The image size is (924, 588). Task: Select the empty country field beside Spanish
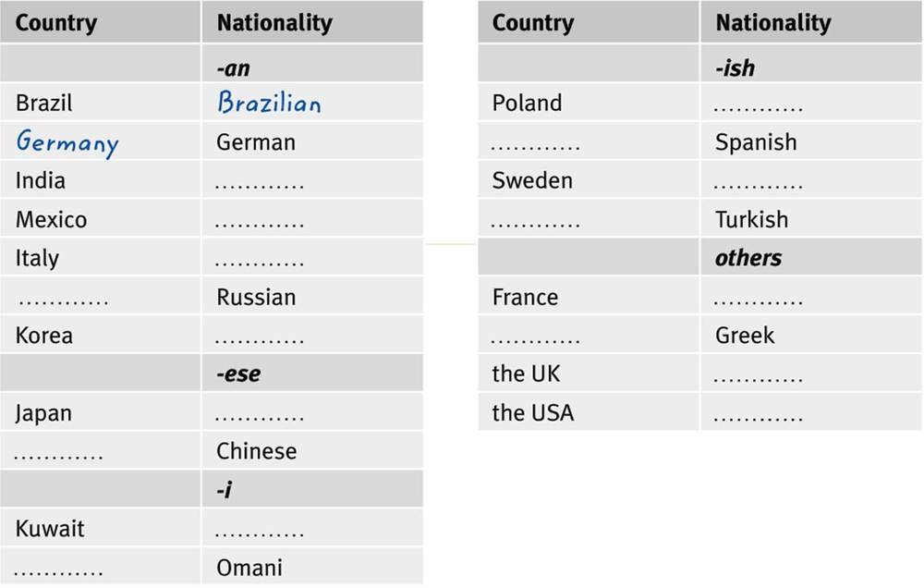536,146
